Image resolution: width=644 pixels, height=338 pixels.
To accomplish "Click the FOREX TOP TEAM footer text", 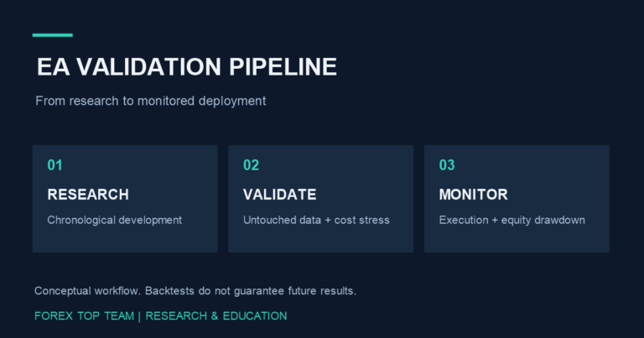I will tap(161, 316).
